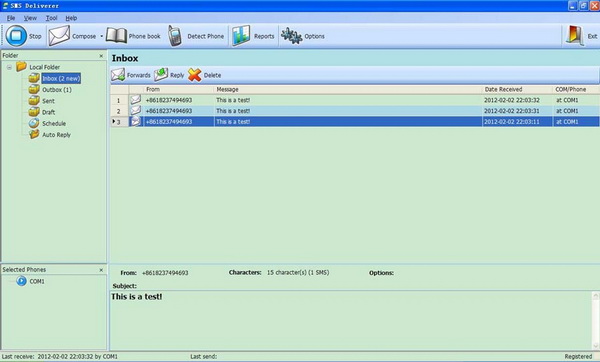600x362 pixels.
Task: Collapse the Local Folder tree node
Action: pos(9,67)
